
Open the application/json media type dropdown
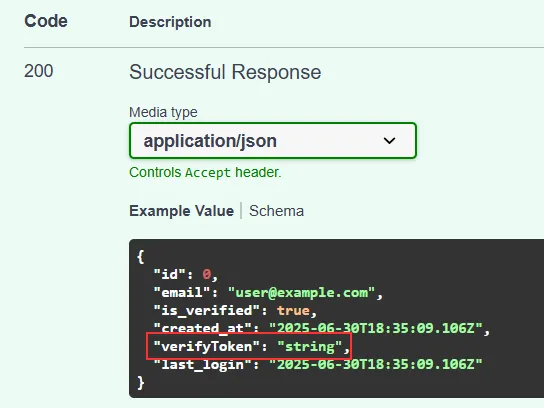273,141
